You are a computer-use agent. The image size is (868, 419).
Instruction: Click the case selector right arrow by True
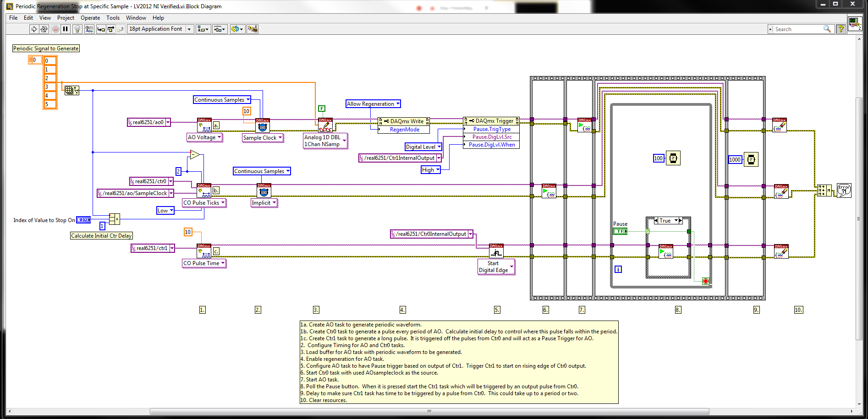click(x=681, y=221)
